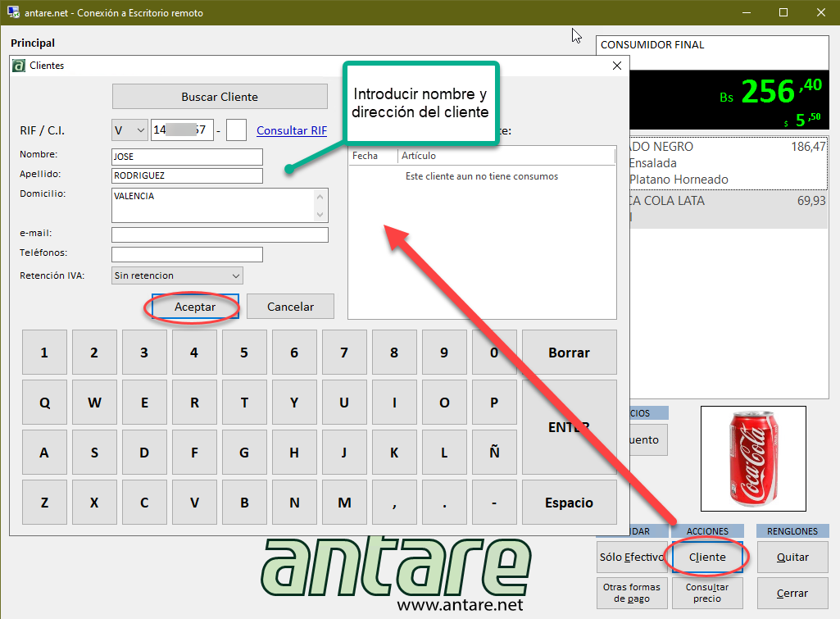Tap the Espacio key
This screenshot has height=619, width=840.
click(x=569, y=503)
